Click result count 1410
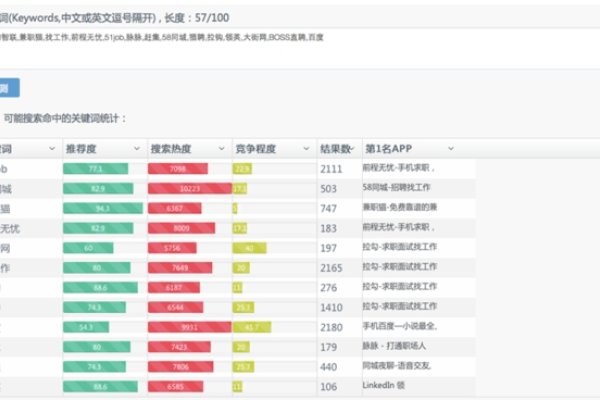Viewport: 600px width, 400px height. coord(331,307)
